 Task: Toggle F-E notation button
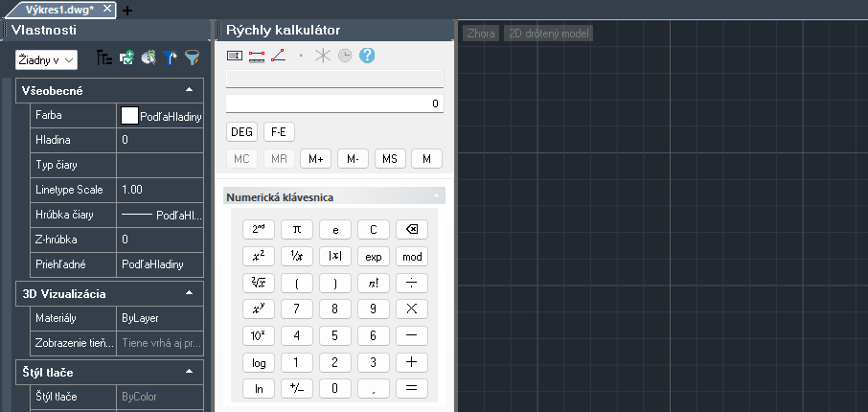coord(279,131)
